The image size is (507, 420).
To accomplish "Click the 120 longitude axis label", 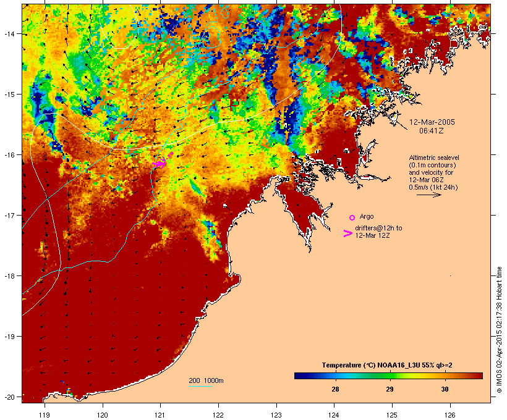I will [103, 415].
